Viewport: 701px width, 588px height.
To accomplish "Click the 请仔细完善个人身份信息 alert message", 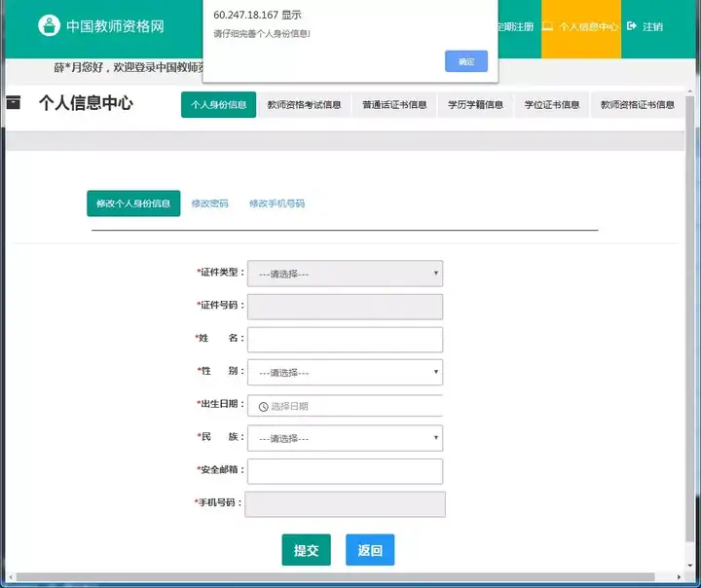I will [x=262, y=33].
